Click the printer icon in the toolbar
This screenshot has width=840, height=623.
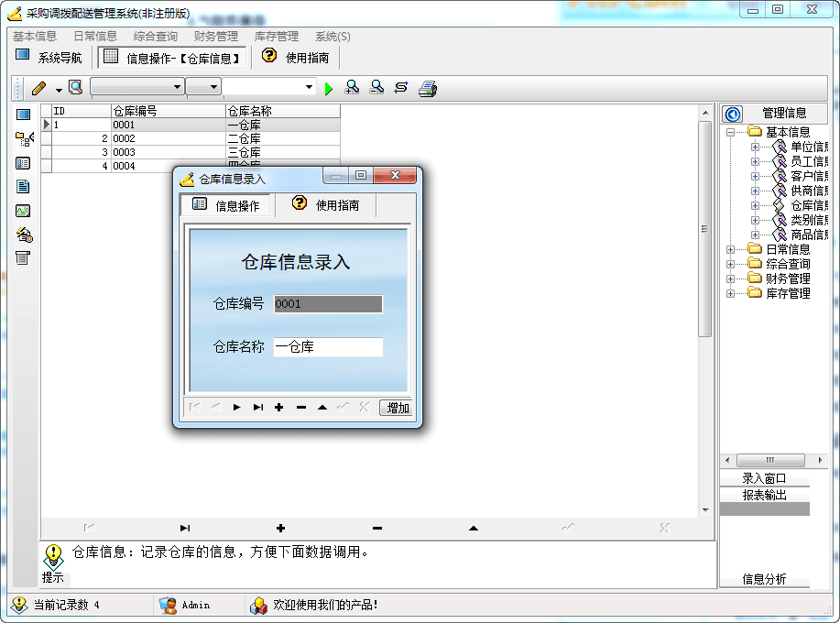click(428, 88)
